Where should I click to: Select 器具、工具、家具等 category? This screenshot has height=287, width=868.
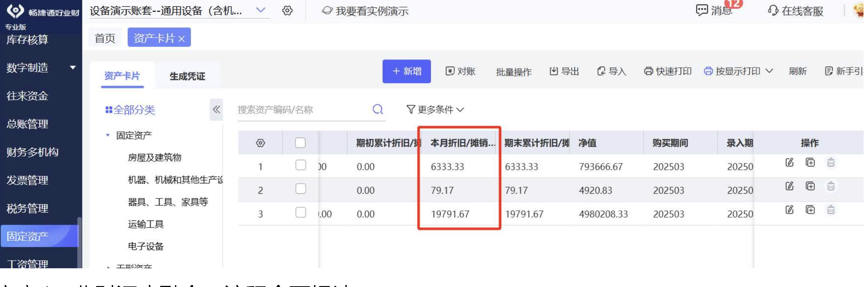[x=168, y=202]
